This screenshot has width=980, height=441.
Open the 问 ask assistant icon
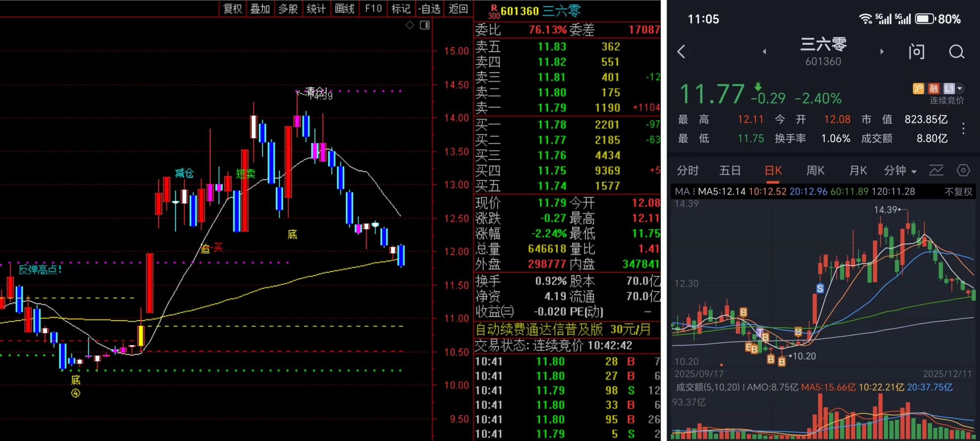point(917,52)
